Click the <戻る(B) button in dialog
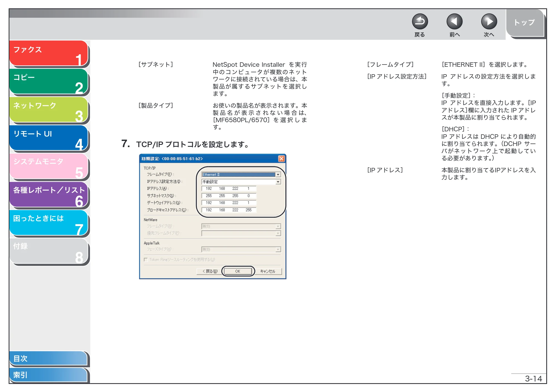 pyautogui.click(x=210, y=271)
